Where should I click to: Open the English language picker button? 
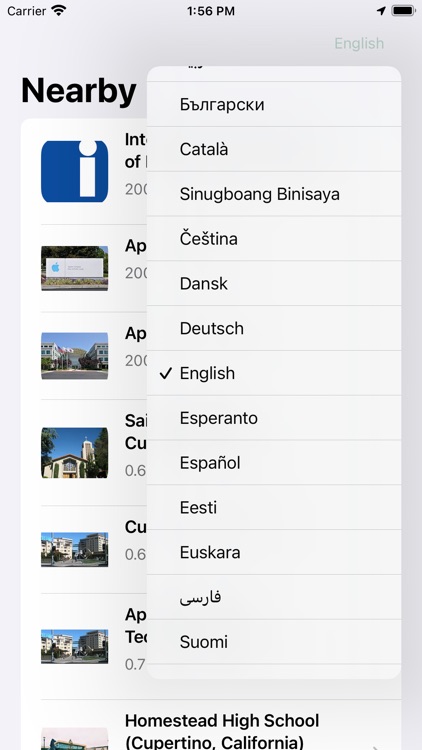click(359, 44)
